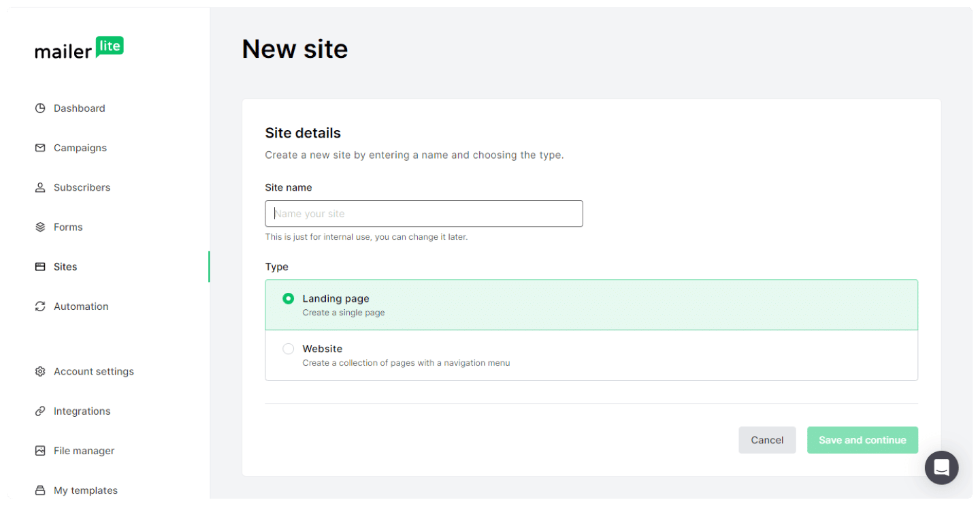980x506 pixels.
Task: Open Subscribers from the sidebar
Action: pos(82,187)
